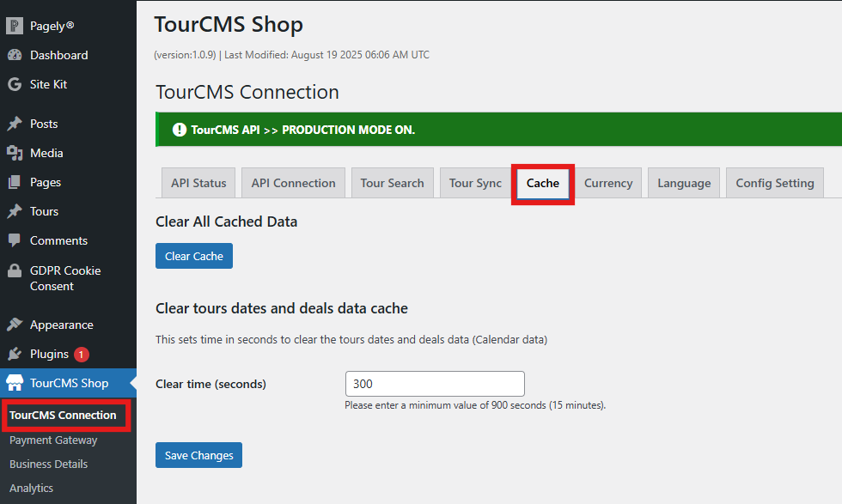Click the PRODUCTION MODE ON notice text

coord(349,130)
